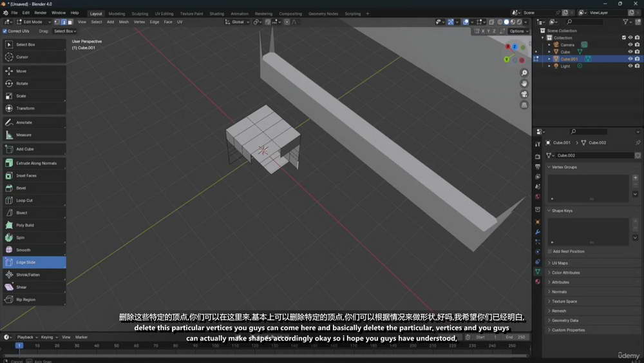Choose the Inset Faces tool
Screen dimensions: 644x363
pos(34,175)
